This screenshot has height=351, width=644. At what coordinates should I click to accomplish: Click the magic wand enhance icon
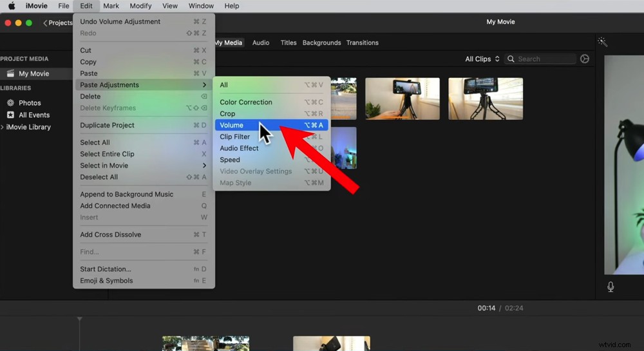tap(603, 41)
